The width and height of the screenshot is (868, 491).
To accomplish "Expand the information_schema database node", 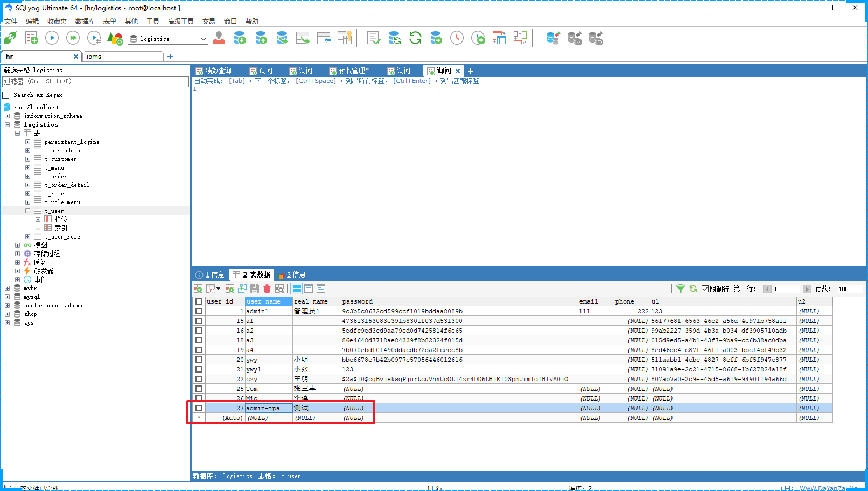I will pos(7,116).
